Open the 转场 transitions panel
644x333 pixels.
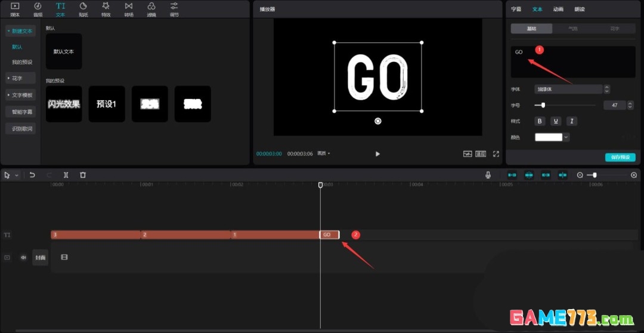click(128, 9)
